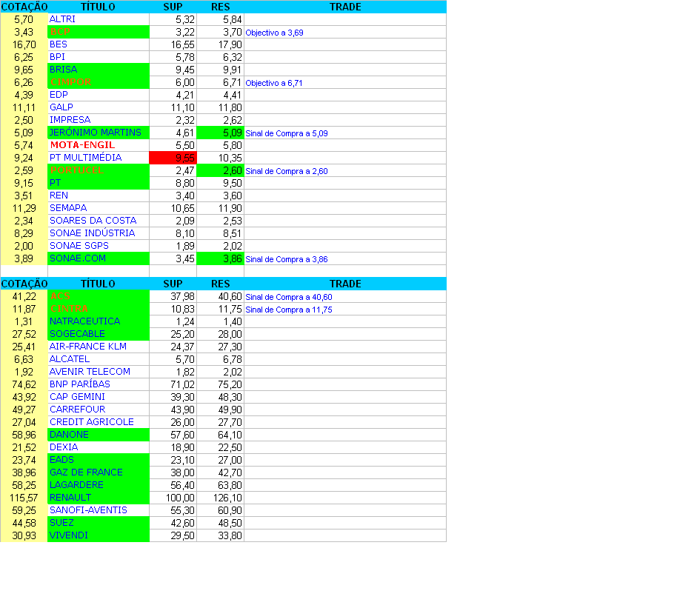Select the SANOFI-AVENTIS cell
This screenshot has height=608, width=700.
click(x=99, y=510)
